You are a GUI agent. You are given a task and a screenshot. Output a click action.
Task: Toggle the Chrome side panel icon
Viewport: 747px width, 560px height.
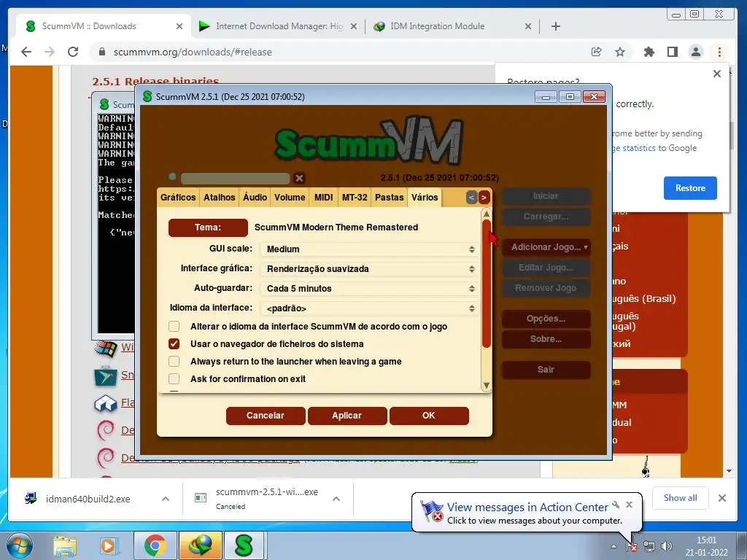(672, 52)
